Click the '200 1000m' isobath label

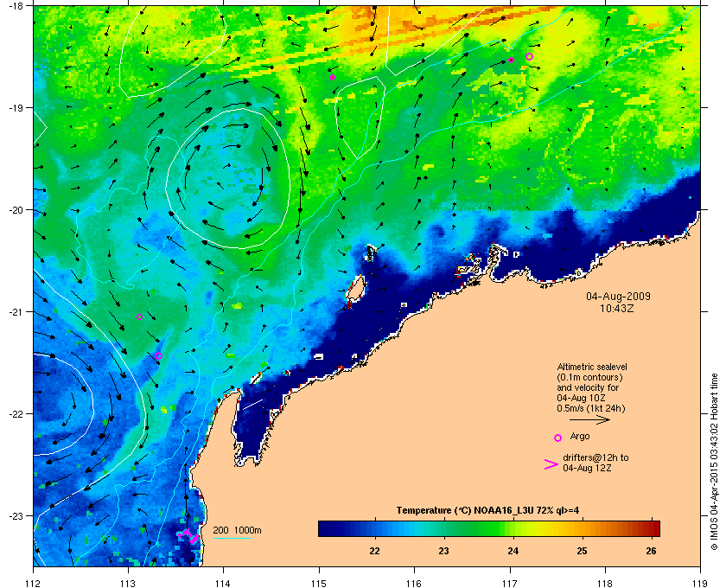click(x=237, y=531)
